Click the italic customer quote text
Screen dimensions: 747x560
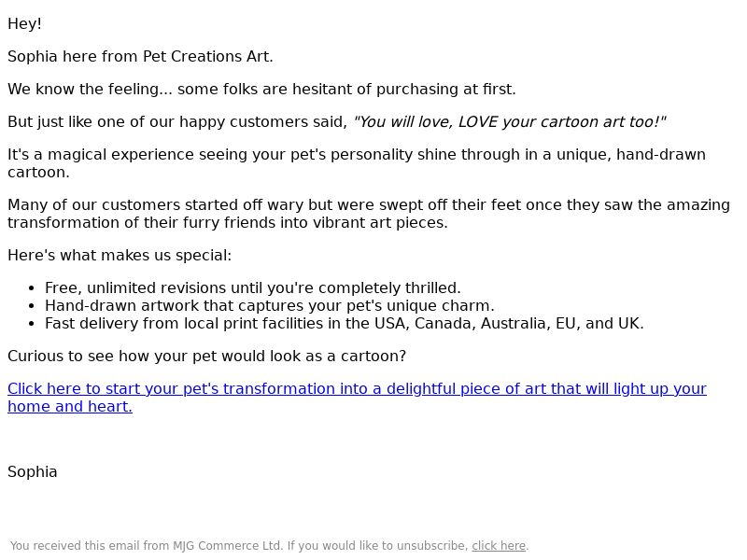(509, 122)
